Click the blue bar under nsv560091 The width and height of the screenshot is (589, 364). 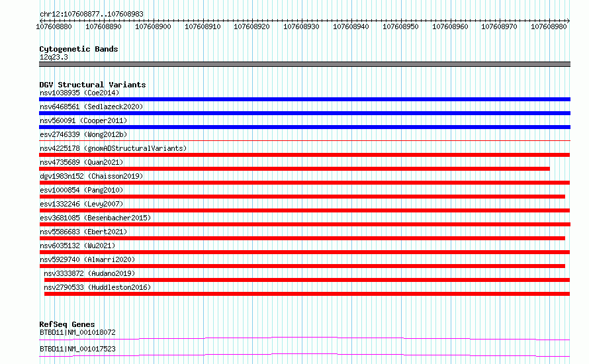pyautogui.click(x=304, y=127)
